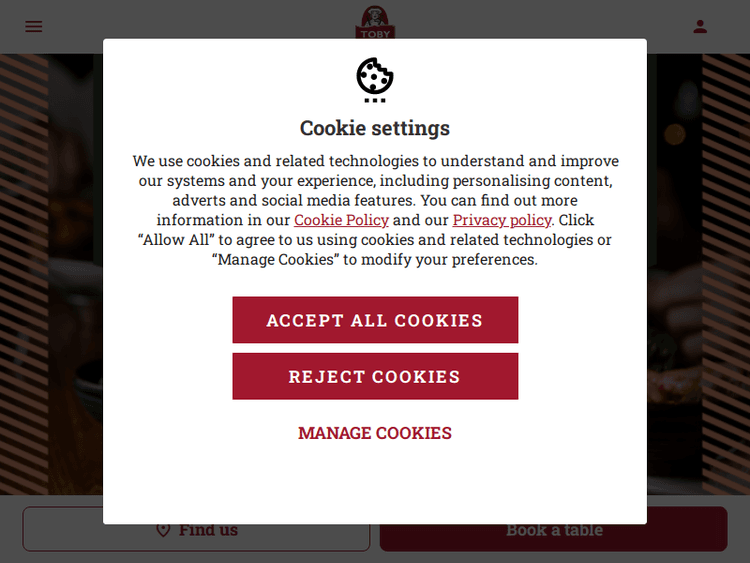Open the Privacy policy link
The image size is (750, 563).
502,220
